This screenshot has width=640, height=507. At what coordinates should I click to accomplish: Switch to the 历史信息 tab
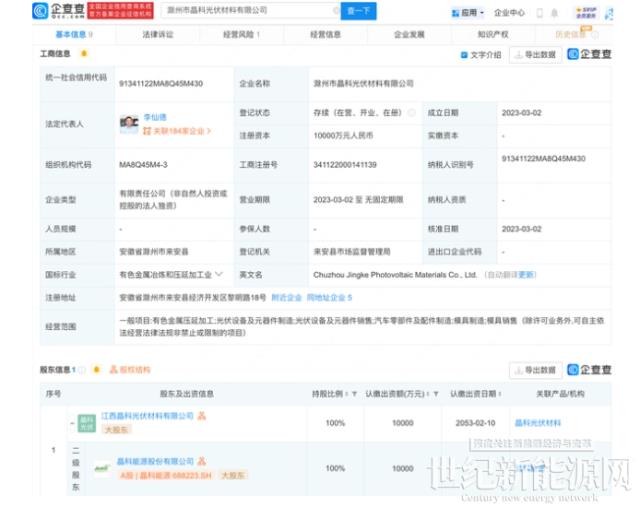point(571,34)
